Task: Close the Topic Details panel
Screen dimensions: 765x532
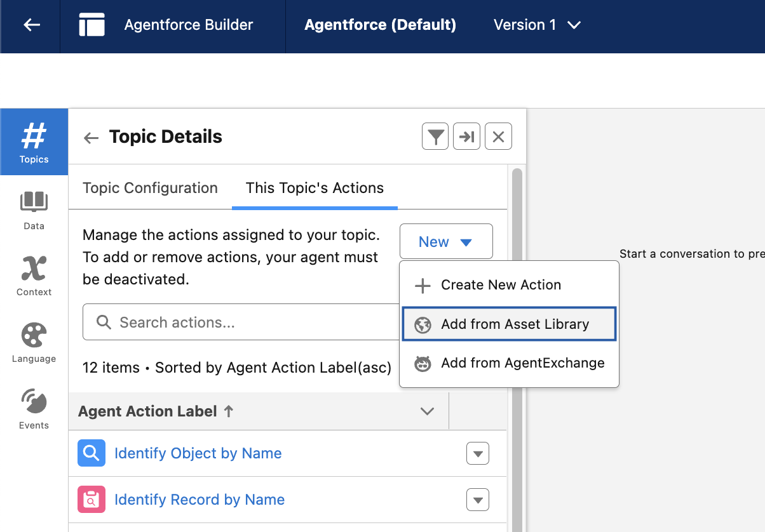Action: pos(498,136)
